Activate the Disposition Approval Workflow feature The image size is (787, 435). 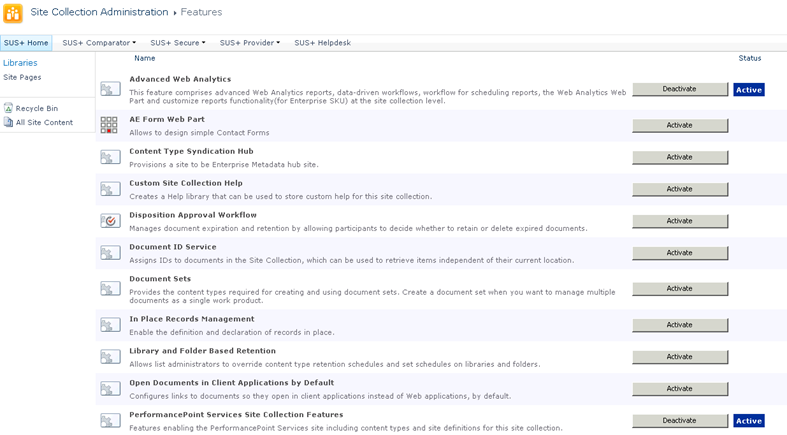coord(680,221)
